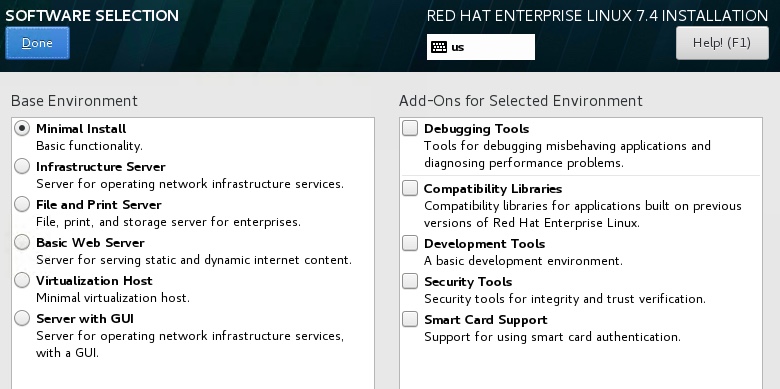Click 'Server for serving static and dynamic internet content.'

tap(194, 260)
